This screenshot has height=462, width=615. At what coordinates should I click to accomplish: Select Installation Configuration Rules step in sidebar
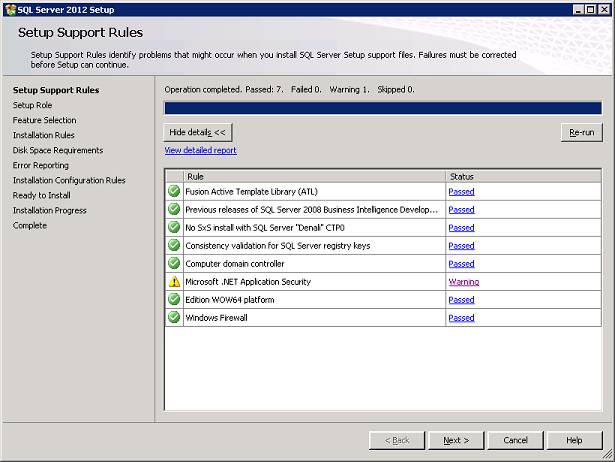[69, 180]
